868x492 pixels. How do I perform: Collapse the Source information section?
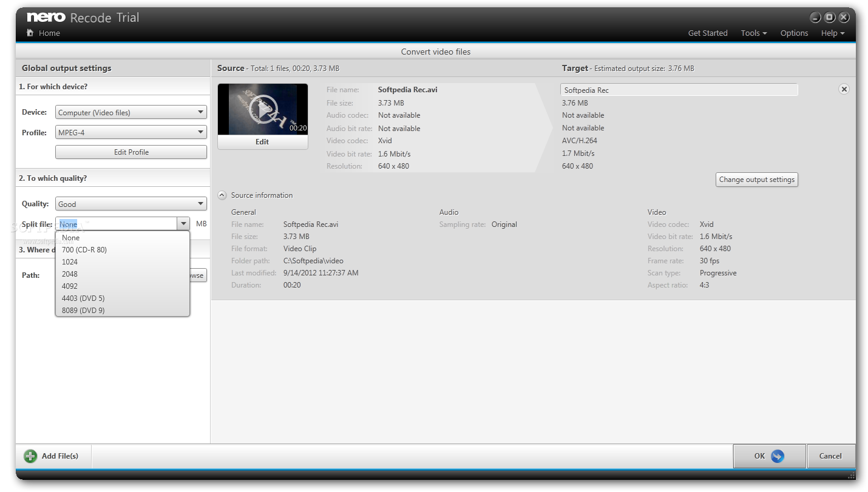(222, 195)
